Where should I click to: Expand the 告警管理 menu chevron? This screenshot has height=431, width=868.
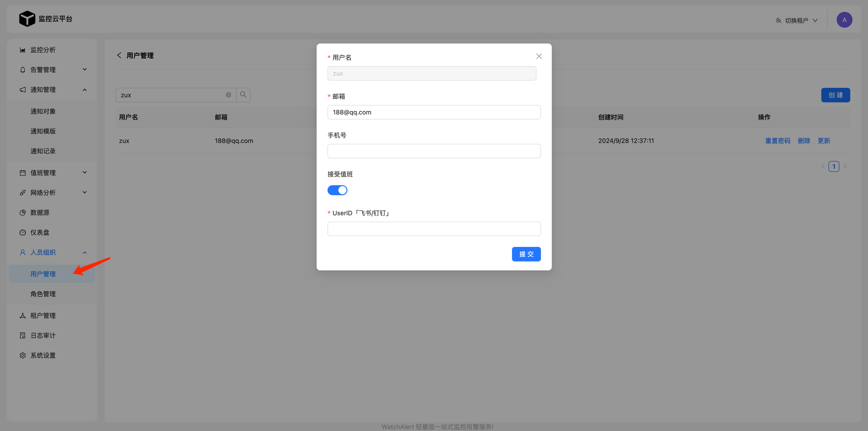tap(85, 70)
